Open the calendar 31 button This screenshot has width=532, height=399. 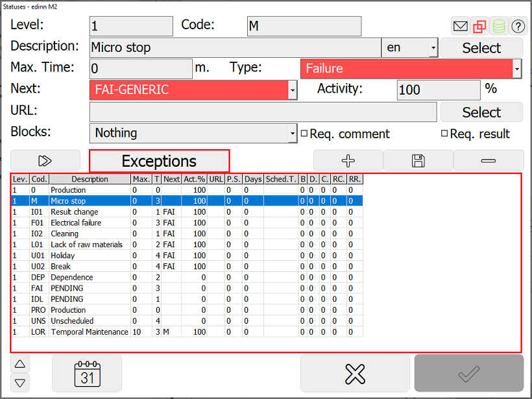click(87, 373)
